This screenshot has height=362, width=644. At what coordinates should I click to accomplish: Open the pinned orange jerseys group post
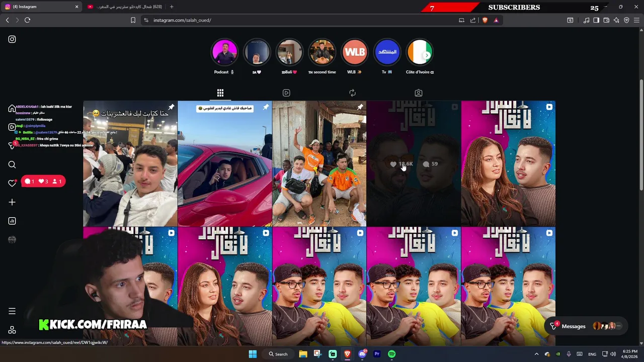pos(319,163)
